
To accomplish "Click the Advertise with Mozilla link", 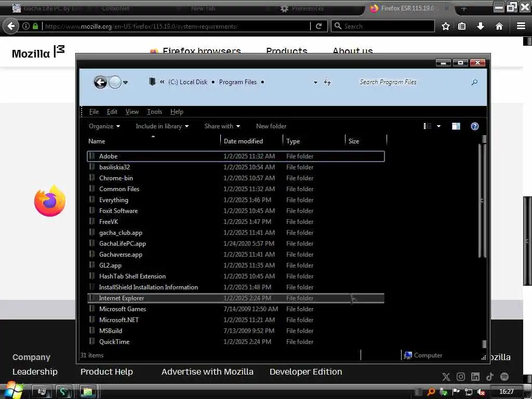I will coord(207,372).
